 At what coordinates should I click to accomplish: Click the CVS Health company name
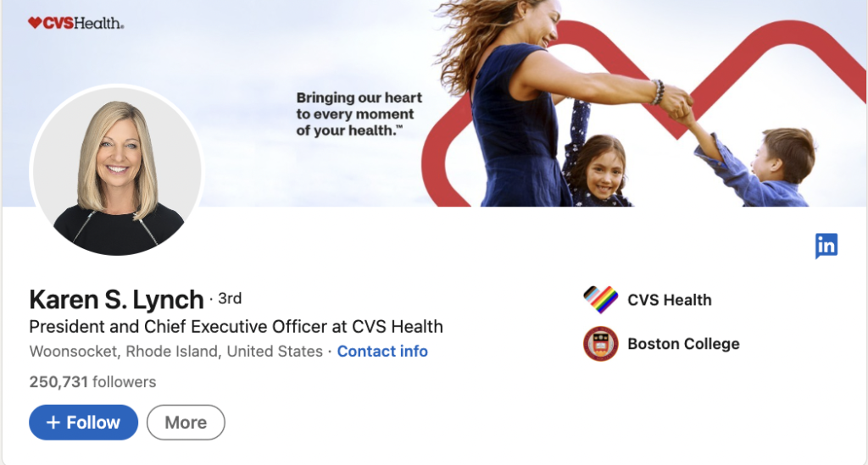point(670,300)
